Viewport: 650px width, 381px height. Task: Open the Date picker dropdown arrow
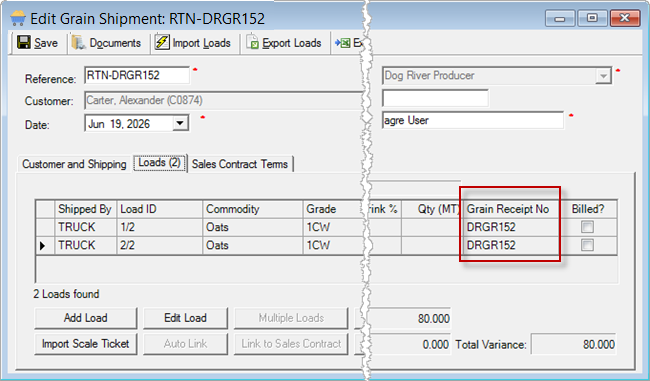tap(180, 124)
